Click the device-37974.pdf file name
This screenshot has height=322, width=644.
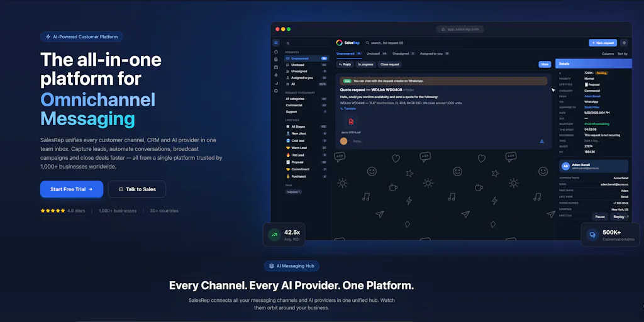pyautogui.click(x=351, y=133)
